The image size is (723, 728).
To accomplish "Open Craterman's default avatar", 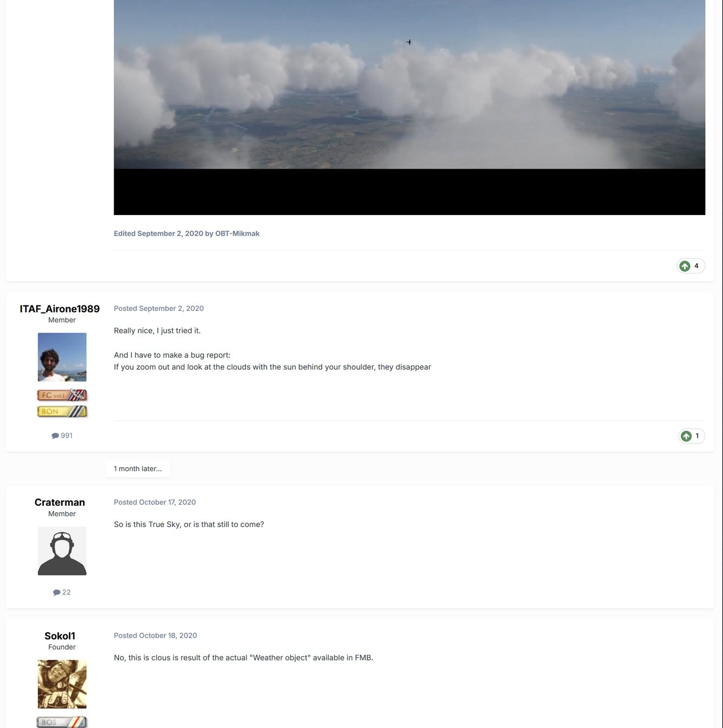I will tap(62, 551).
